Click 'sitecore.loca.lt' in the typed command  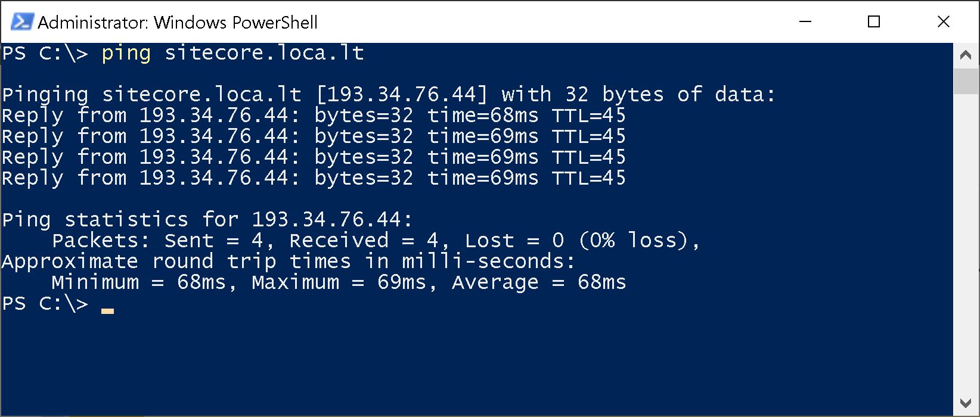click(x=264, y=53)
